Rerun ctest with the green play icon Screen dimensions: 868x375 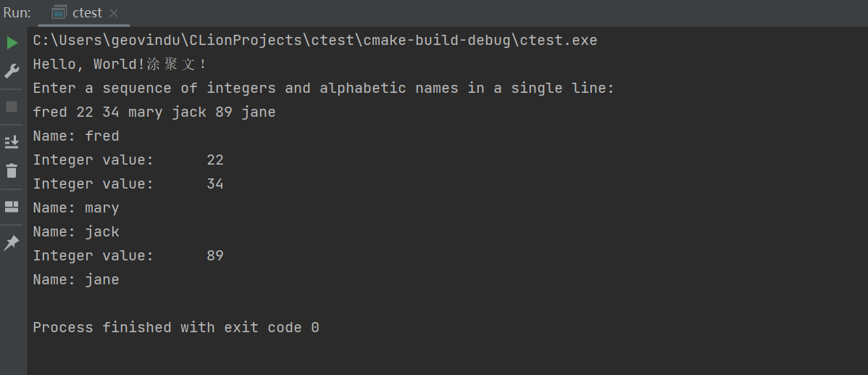[x=12, y=43]
